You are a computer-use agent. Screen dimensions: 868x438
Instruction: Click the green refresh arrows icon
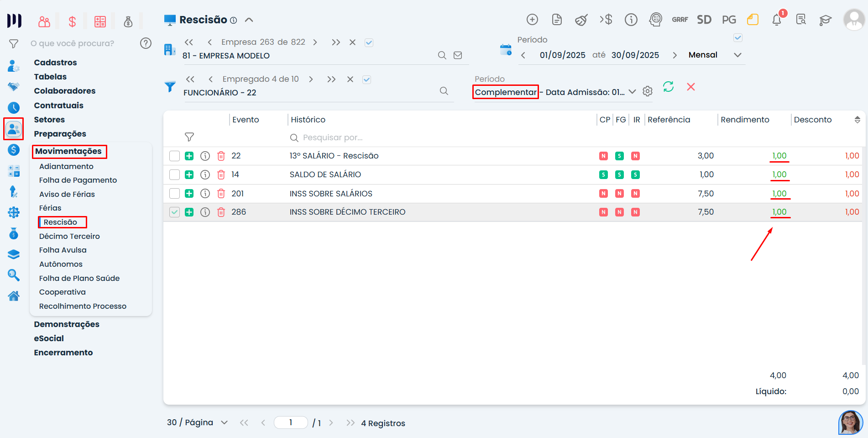pos(668,87)
